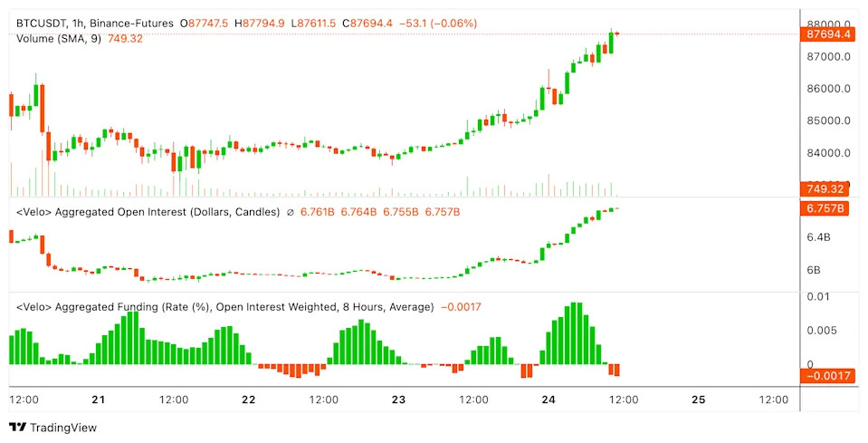Click the 6B open interest axis label
The image size is (868, 443).
click(814, 270)
